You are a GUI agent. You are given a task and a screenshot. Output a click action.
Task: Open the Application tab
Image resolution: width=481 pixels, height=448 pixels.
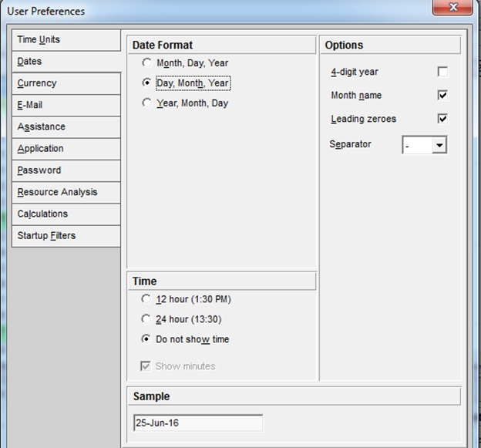pyautogui.click(x=66, y=149)
